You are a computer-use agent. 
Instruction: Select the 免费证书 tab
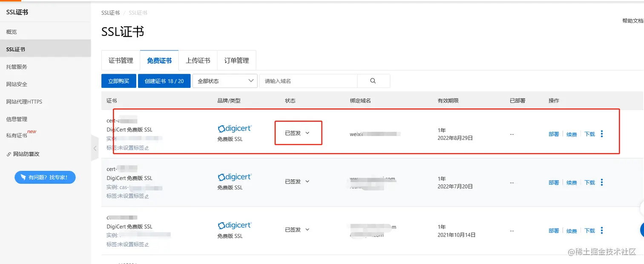coord(159,61)
